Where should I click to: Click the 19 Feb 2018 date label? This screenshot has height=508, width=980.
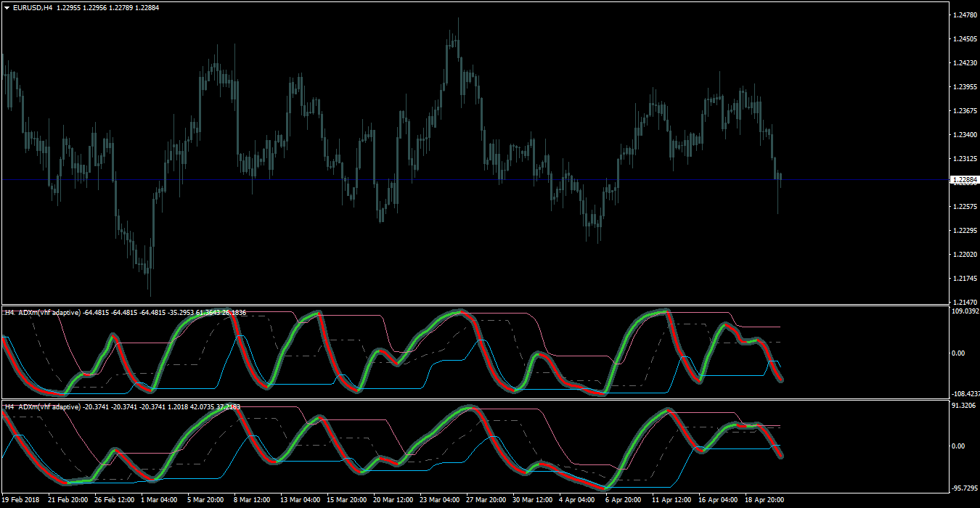coord(21,500)
